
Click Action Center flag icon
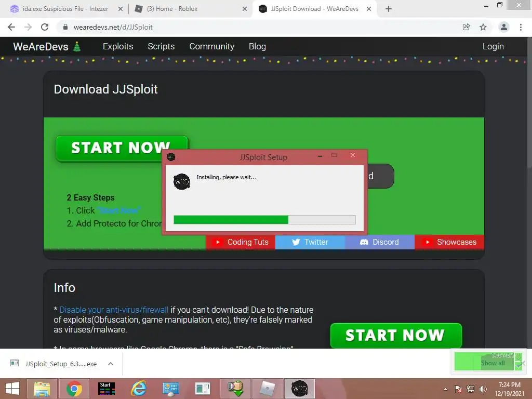tap(458, 389)
